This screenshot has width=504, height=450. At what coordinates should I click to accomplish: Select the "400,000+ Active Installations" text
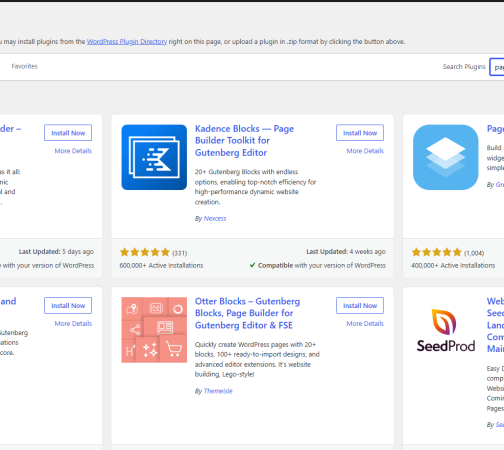coord(453,266)
